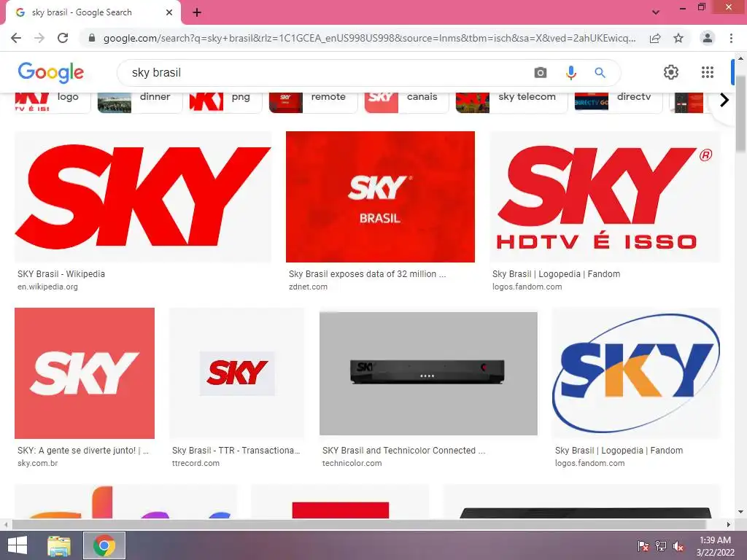Open the Windows Start menu

tap(18, 545)
